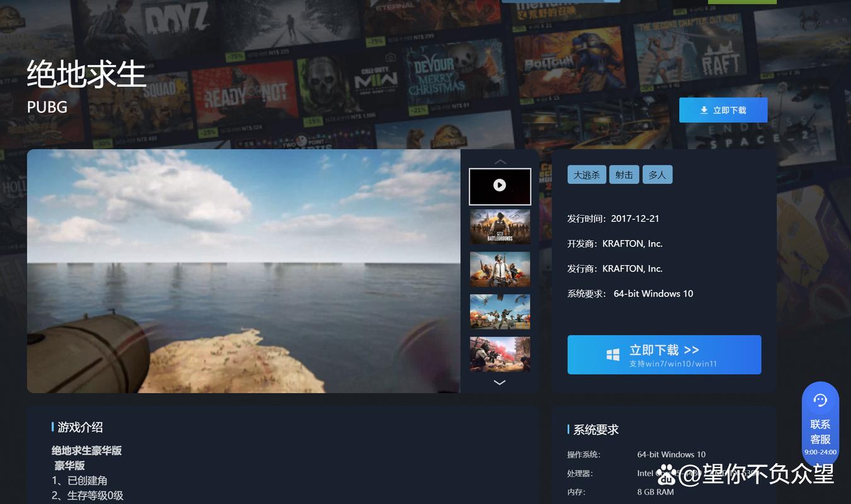Viewport: 851px width, 504px height.
Task: Click the 射击 tag
Action: (x=624, y=175)
